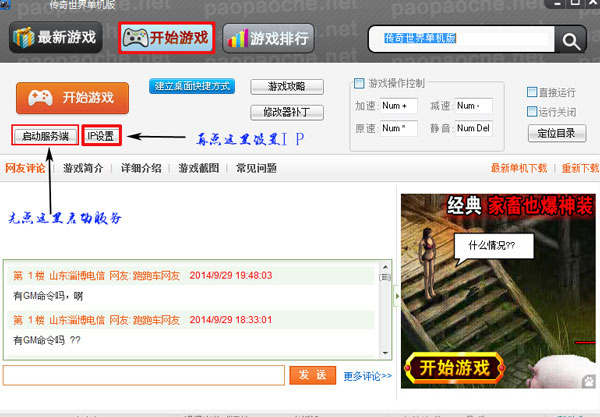Select the 开始游戏 gamepad tab at top
The width and height of the screenshot is (600, 417).
166,39
